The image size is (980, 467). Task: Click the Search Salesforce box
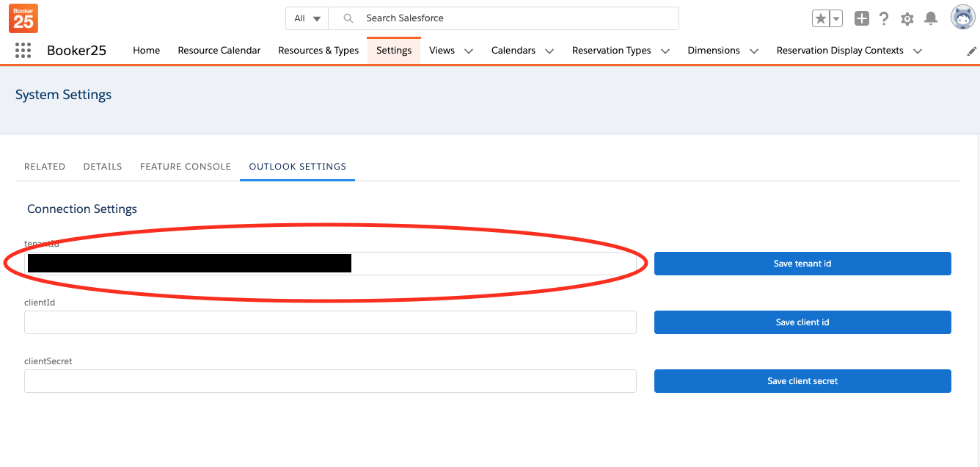(513, 18)
